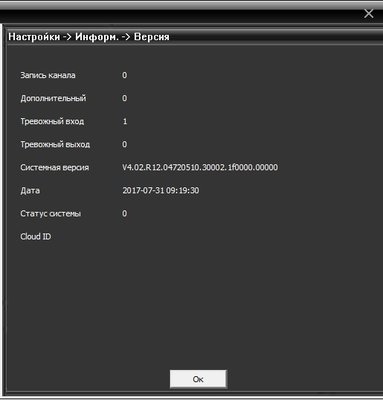383x400 pixels.
Task: Click the Тревожный выход value 0
Action: pos(124,144)
